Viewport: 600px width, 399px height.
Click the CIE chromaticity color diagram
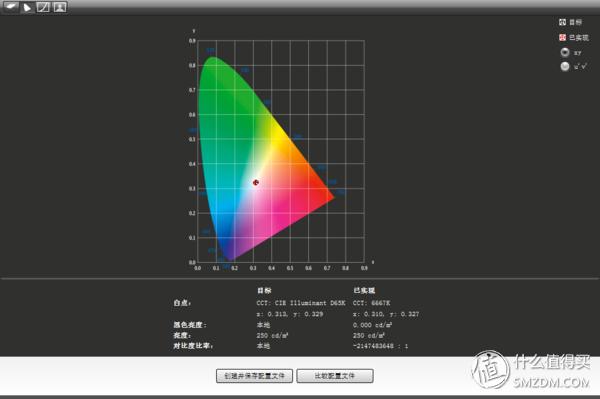[266, 159]
